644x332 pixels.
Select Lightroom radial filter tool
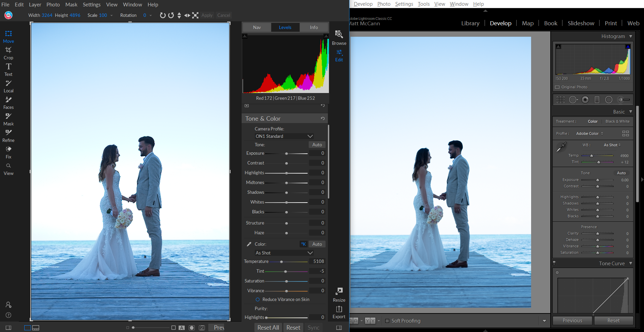[609, 99]
